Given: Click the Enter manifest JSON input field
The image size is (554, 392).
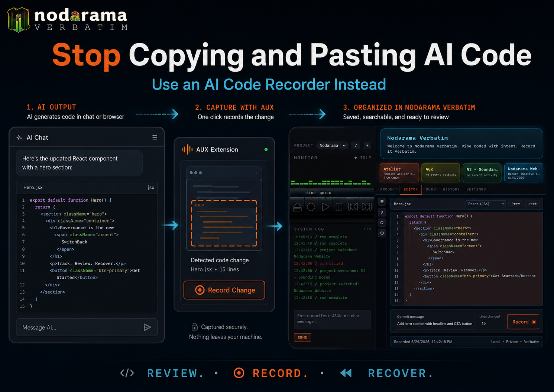Looking at the screenshot, I should 332,320.
